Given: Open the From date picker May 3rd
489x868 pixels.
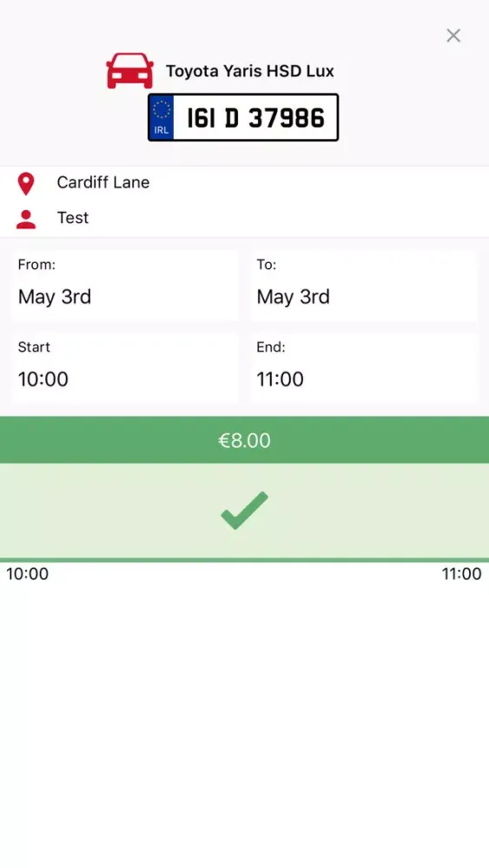Looking at the screenshot, I should coord(124,286).
